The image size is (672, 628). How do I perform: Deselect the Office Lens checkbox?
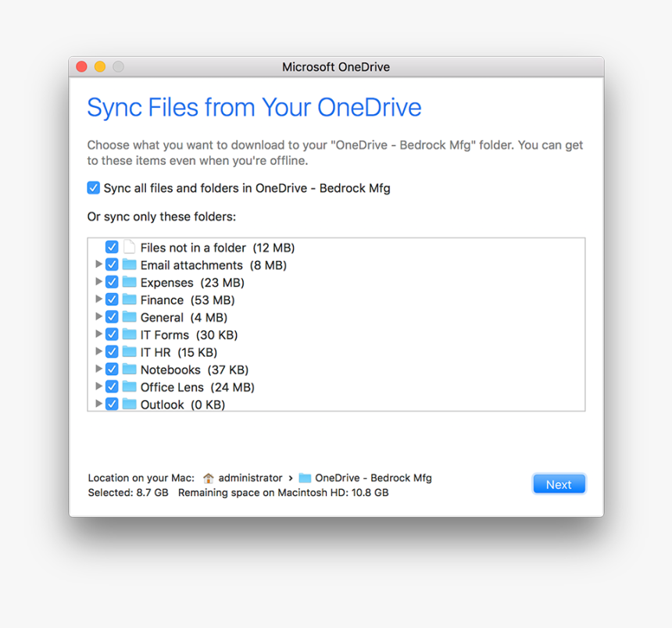click(x=112, y=387)
